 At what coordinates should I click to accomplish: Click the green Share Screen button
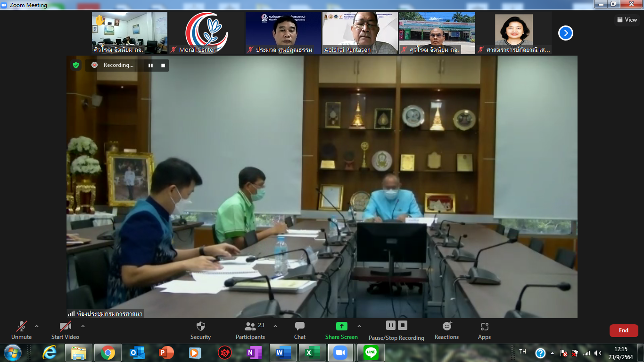pos(341,330)
